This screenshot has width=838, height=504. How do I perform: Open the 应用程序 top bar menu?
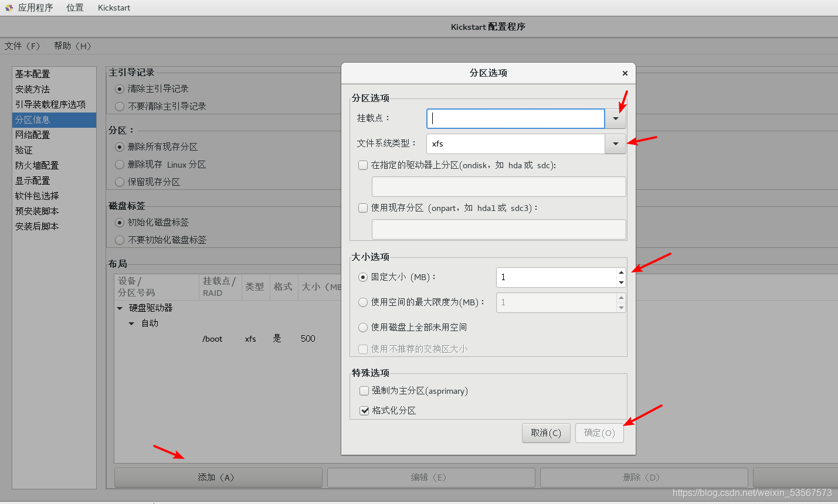click(36, 8)
